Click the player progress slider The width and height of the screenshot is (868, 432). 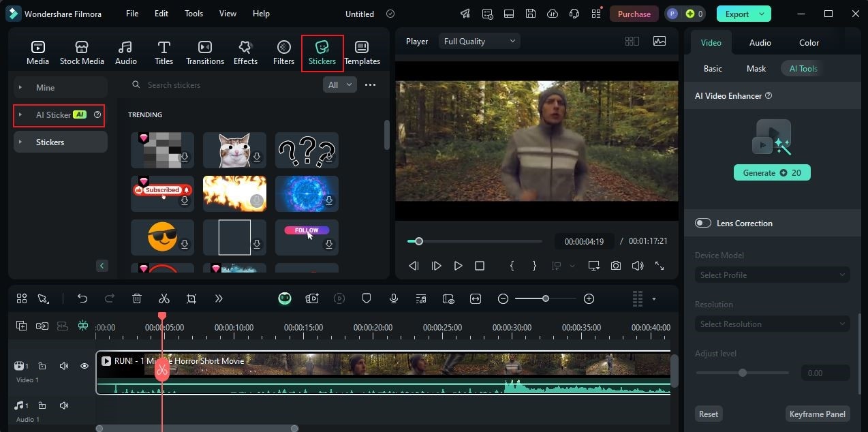click(475, 241)
